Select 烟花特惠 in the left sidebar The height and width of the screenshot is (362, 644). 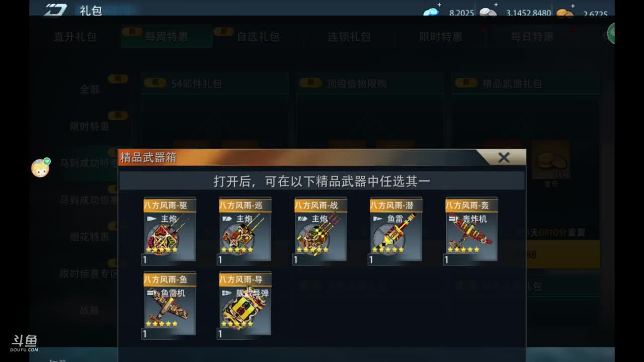90,237
